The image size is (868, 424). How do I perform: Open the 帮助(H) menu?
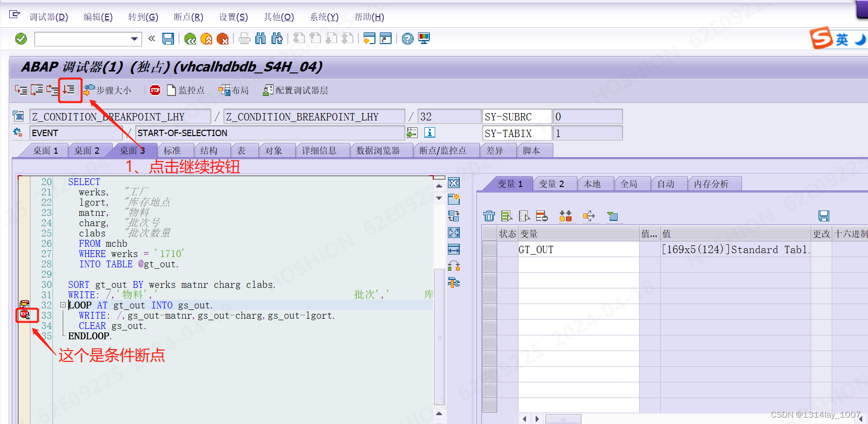coord(369,17)
